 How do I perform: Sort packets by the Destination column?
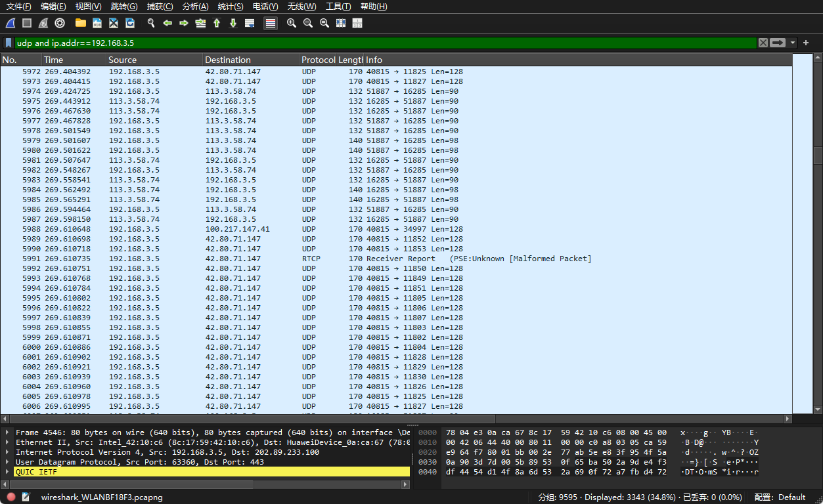251,60
